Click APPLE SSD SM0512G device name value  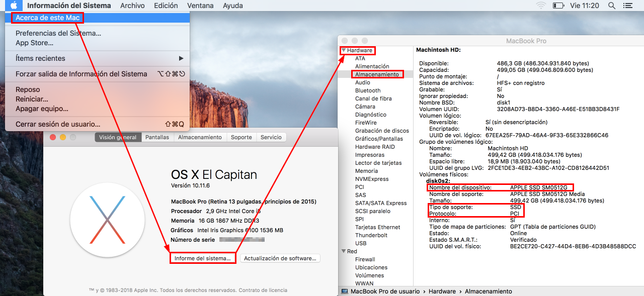tap(539, 187)
